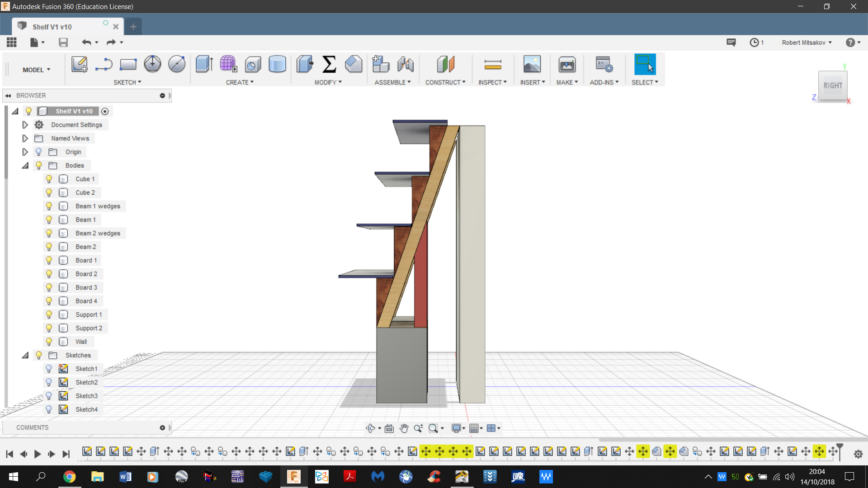Undo the last action
The image size is (868, 488).
point(86,42)
